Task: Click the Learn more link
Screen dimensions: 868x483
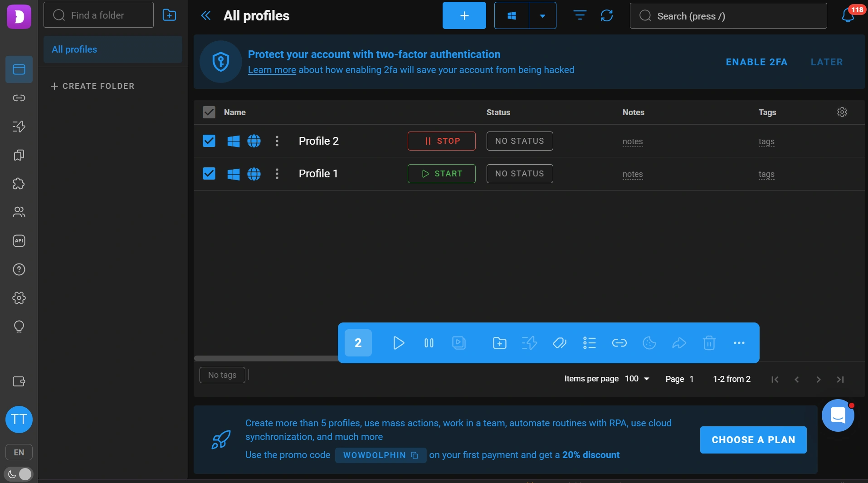Action: point(272,70)
